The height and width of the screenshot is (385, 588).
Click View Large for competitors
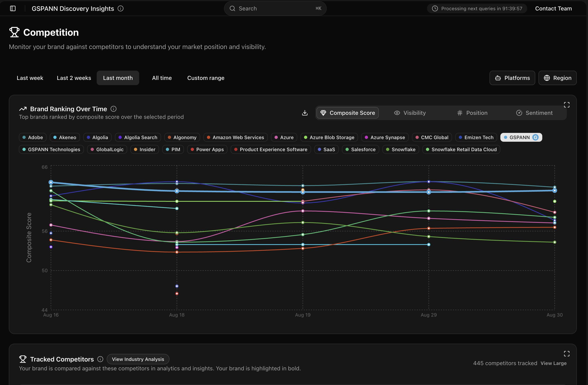(554, 363)
